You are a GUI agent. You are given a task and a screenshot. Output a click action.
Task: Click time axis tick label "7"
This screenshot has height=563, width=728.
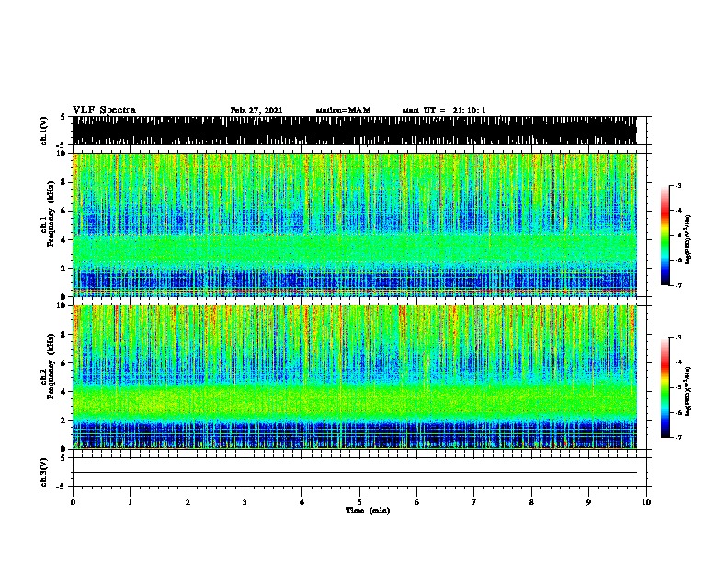click(474, 501)
